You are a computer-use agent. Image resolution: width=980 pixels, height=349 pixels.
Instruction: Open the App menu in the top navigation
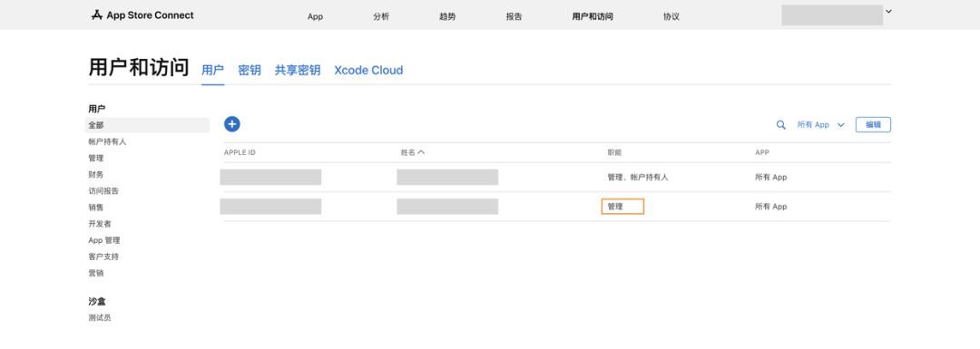coord(315,17)
